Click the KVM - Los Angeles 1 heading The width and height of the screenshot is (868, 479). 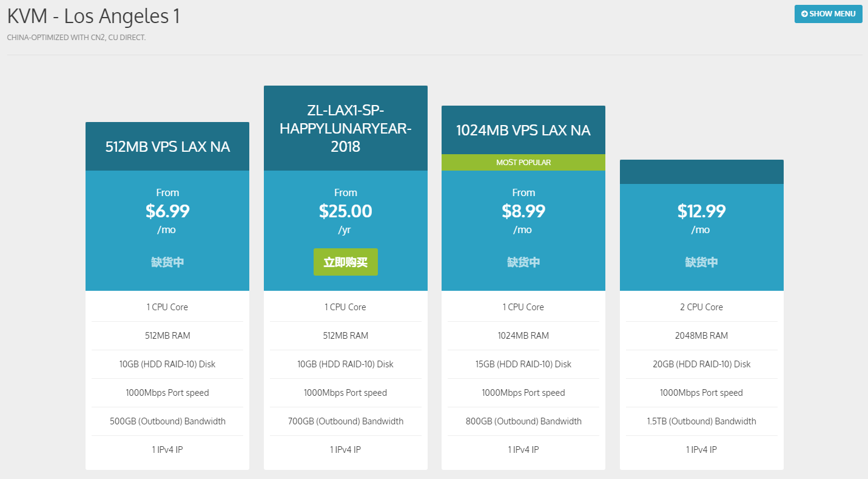tap(93, 16)
